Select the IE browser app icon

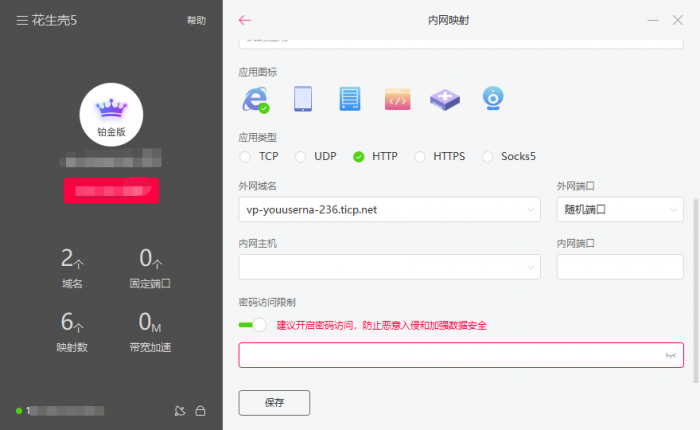[x=256, y=100]
